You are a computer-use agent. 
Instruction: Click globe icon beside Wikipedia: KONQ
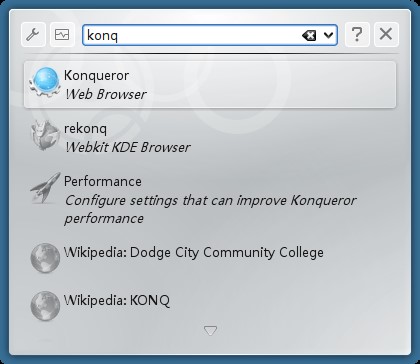[45, 306]
